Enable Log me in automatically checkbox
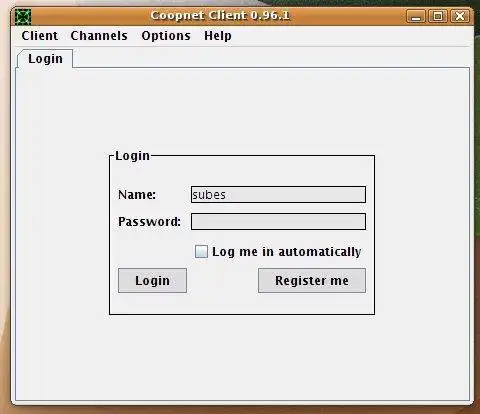 point(201,252)
